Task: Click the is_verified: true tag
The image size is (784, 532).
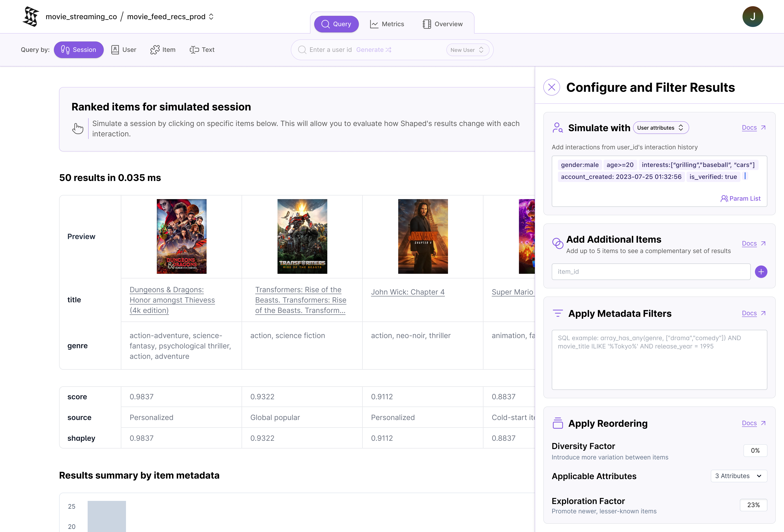Action: [713, 177]
